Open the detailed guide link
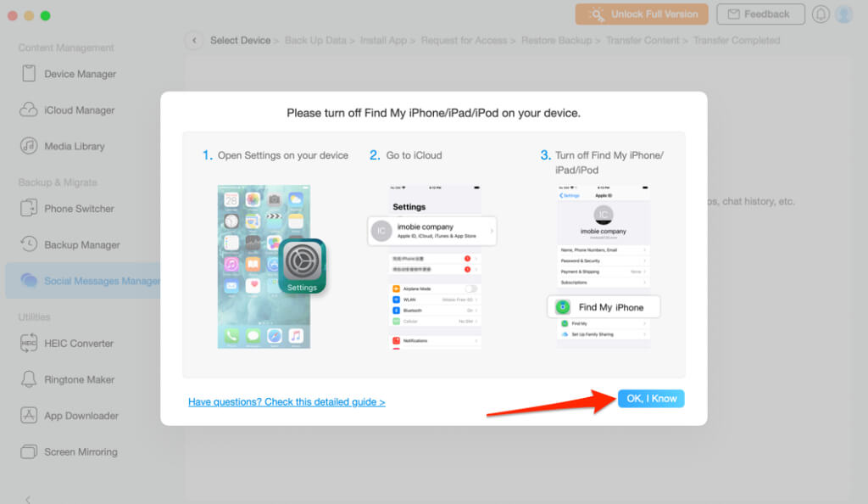 287,402
